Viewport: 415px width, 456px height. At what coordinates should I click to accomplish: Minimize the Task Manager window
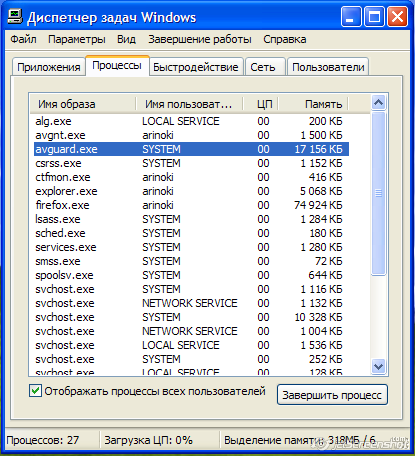[351, 17]
